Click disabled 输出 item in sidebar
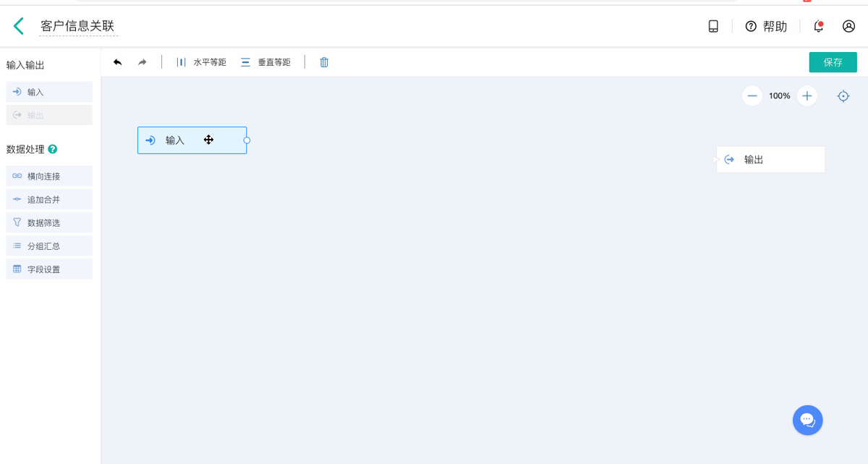 [x=49, y=115]
